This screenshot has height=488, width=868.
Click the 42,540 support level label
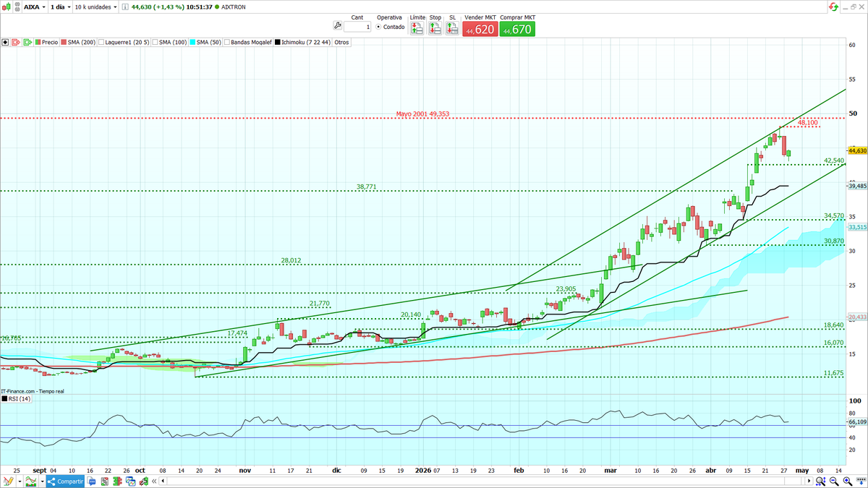[834, 160]
